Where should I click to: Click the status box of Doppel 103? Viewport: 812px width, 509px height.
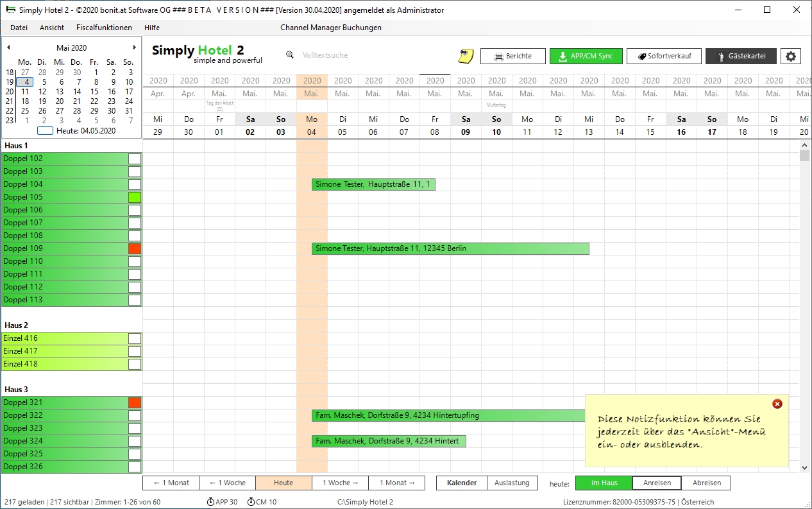coord(135,171)
